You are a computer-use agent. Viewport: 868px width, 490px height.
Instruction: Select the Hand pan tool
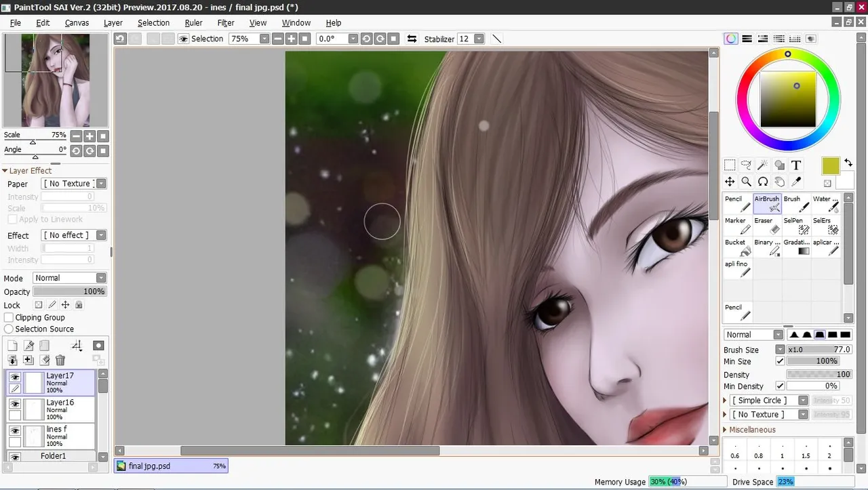780,182
